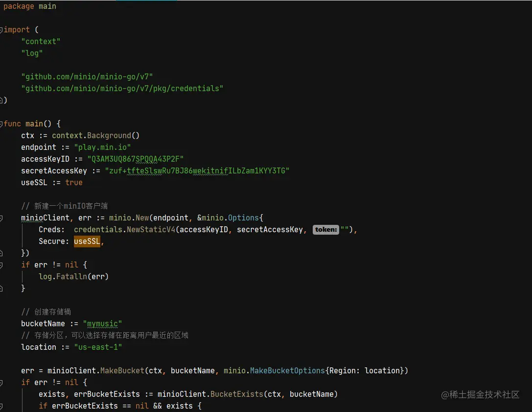The height and width of the screenshot is (412, 532).
Task: Click the "mymusic" string
Action: coord(102,324)
